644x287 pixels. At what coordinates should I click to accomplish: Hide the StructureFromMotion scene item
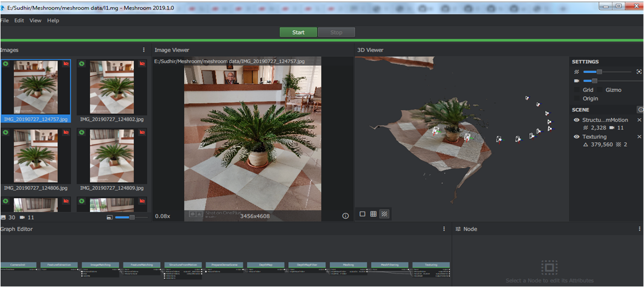(x=577, y=120)
